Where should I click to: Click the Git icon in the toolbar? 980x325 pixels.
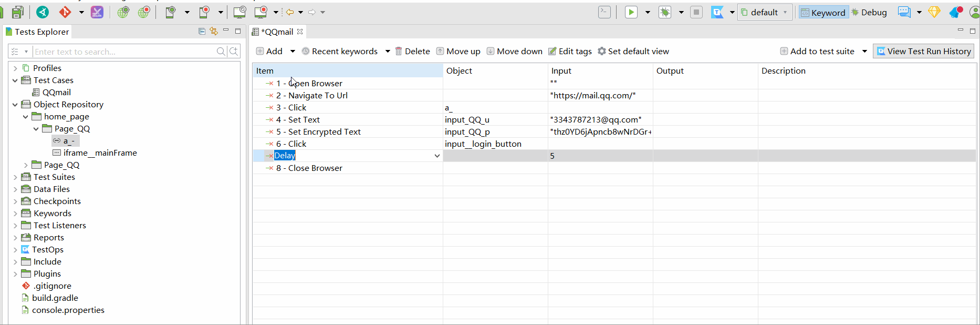pyautogui.click(x=65, y=12)
